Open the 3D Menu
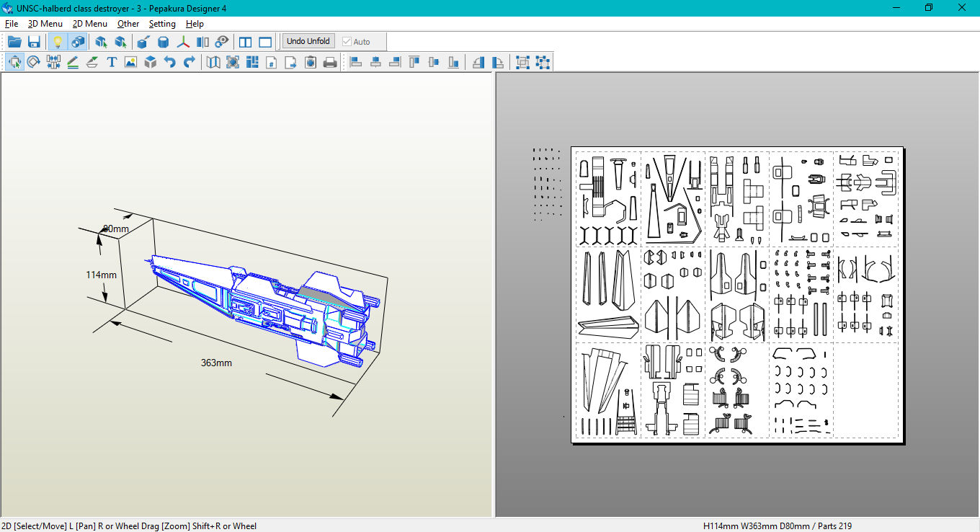This screenshot has height=532, width=980. tap(45, 24)
